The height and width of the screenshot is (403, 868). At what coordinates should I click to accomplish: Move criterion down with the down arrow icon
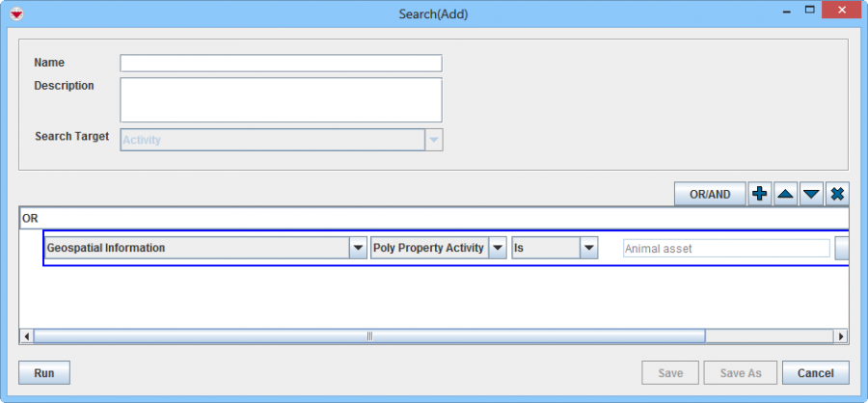812,194
